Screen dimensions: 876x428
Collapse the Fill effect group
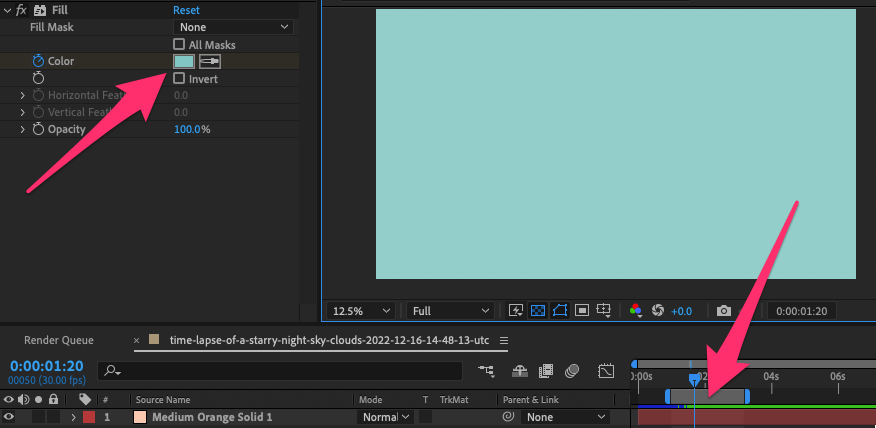[7, 10]
